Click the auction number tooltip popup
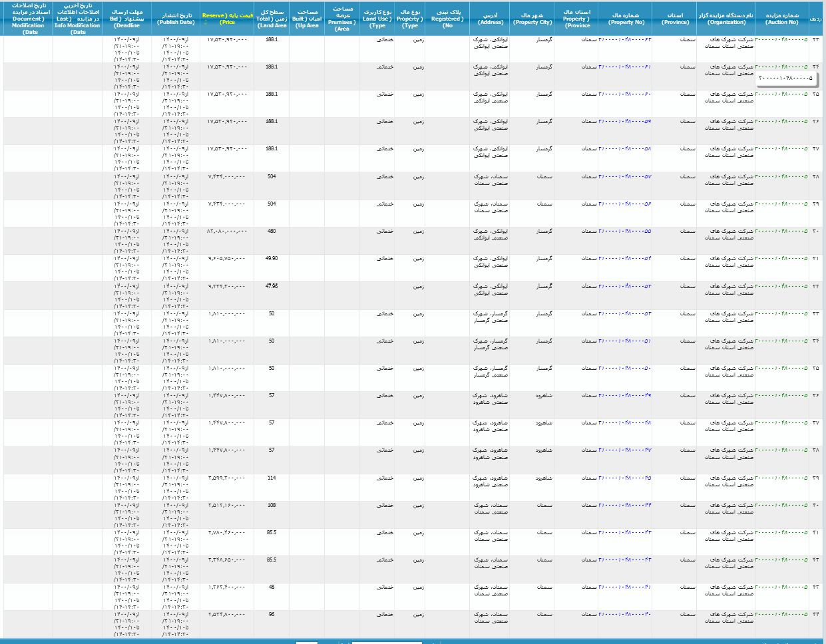826x644 pixels. pos(785,78)
